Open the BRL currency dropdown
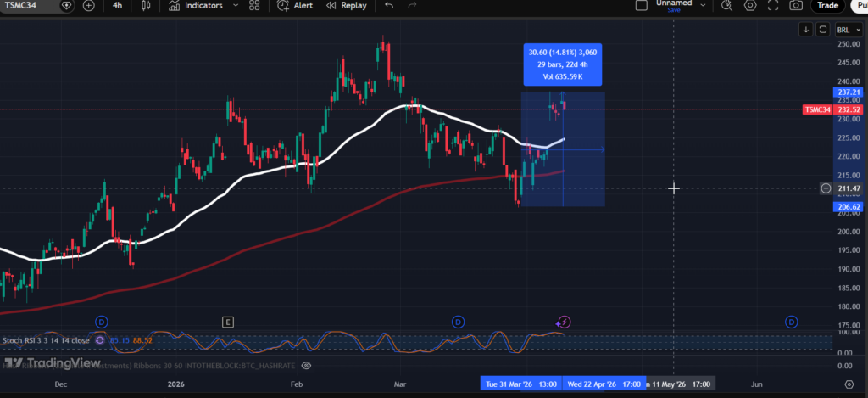Image resolution: width=868 pixels, height=398 pixels. [844, 30]
